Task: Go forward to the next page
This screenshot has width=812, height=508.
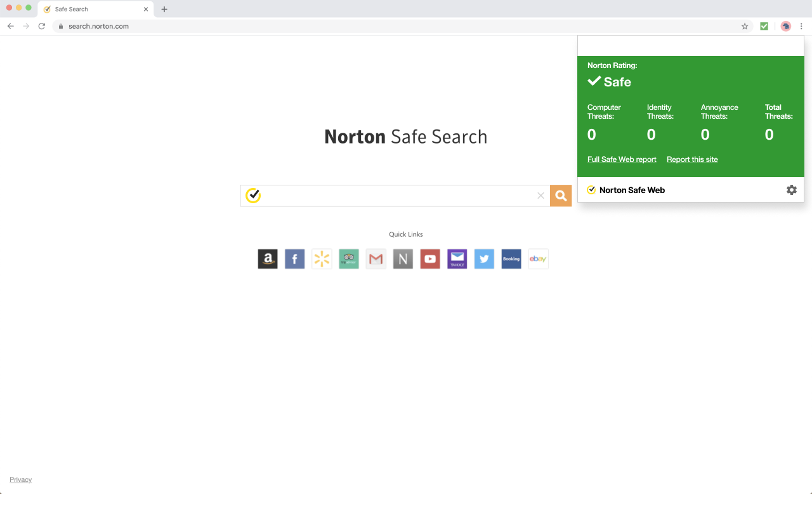Action: coord(26,26)
